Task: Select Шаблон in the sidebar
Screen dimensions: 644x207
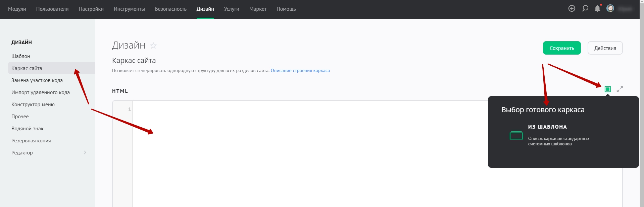Action: [21, 56]
